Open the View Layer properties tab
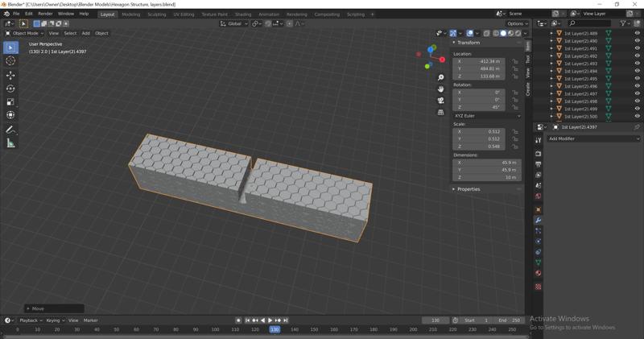Screen dimensions: 644x339 [538, 175]
